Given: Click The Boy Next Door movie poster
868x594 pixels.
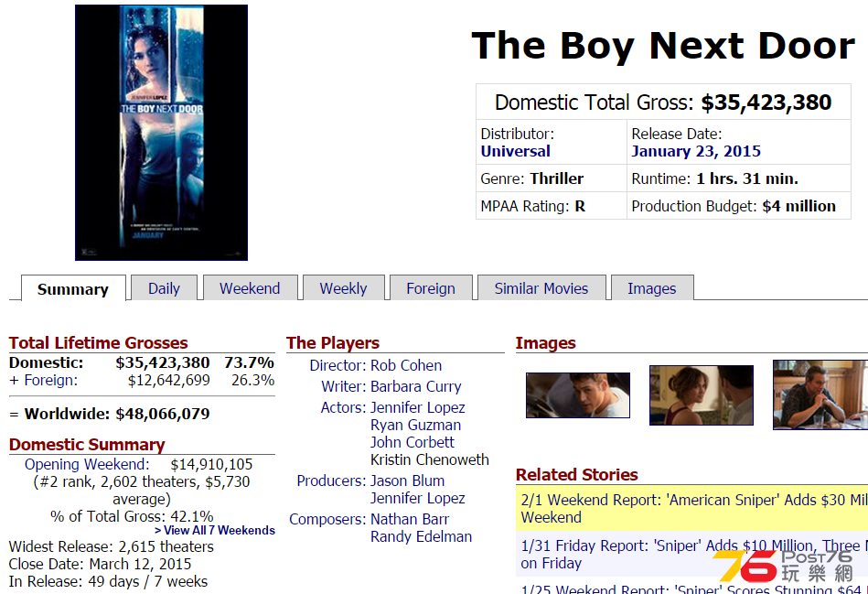Looking at the screenshot, I should click(161, 133).
